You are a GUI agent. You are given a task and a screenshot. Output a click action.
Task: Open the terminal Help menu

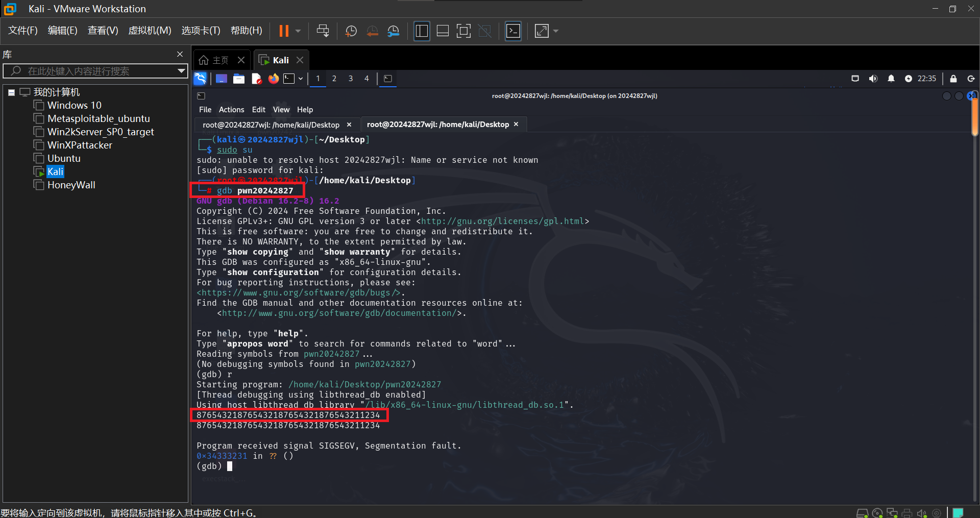point(305,110)
